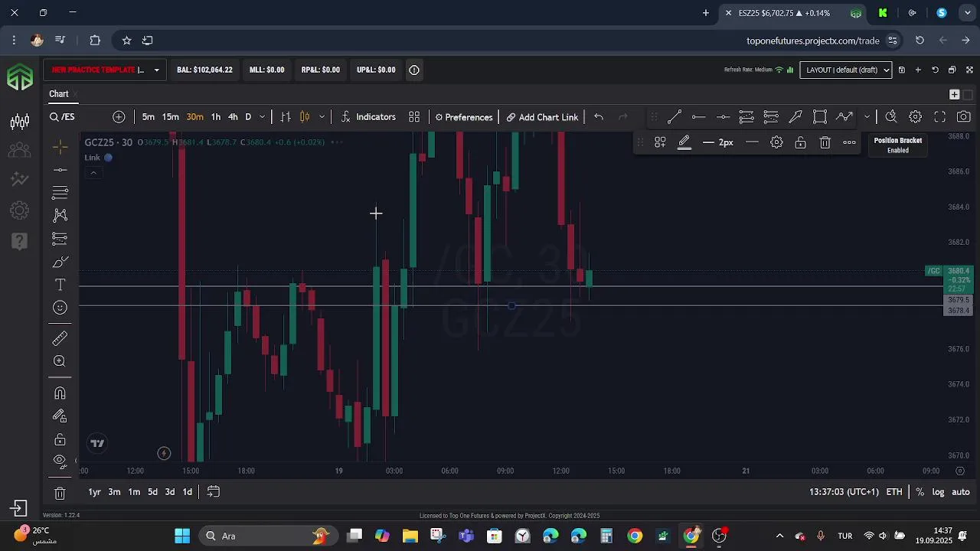980x551 pixels.
Task: Switch to 1h timeframe
Action: tap(216, 117)
